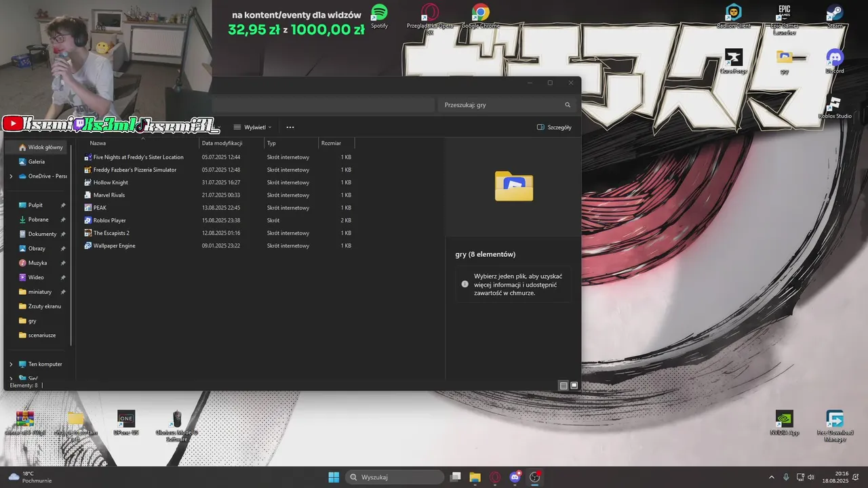This screenshot has height=488, width=868.
Task: Open OBS Studio from the taskbar
Action: coord(535,477)
